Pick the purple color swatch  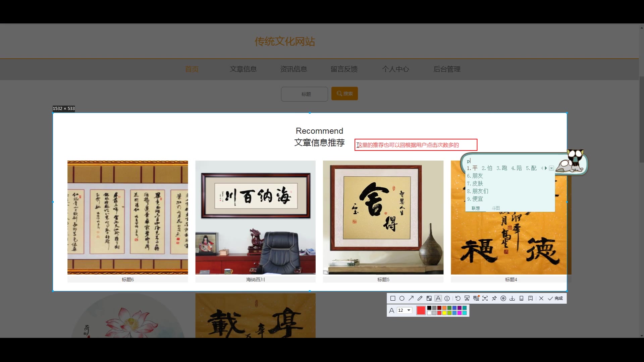click(460, 308)
